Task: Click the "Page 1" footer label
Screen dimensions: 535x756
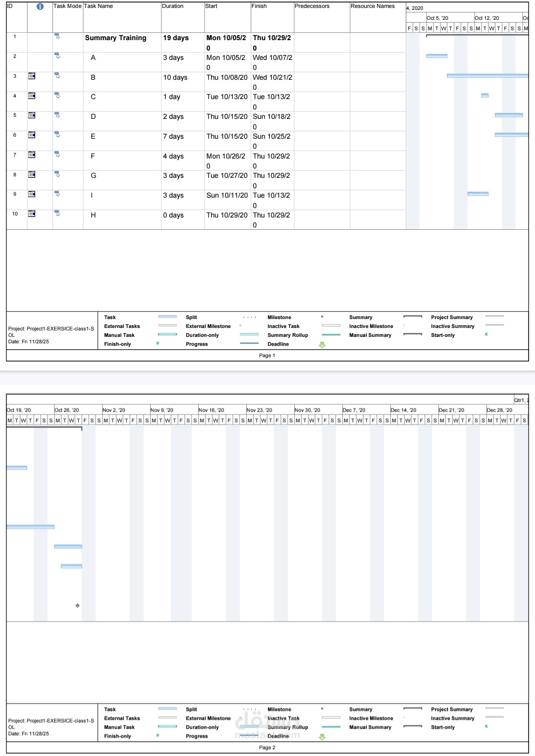Action: [x=267, y=355]
